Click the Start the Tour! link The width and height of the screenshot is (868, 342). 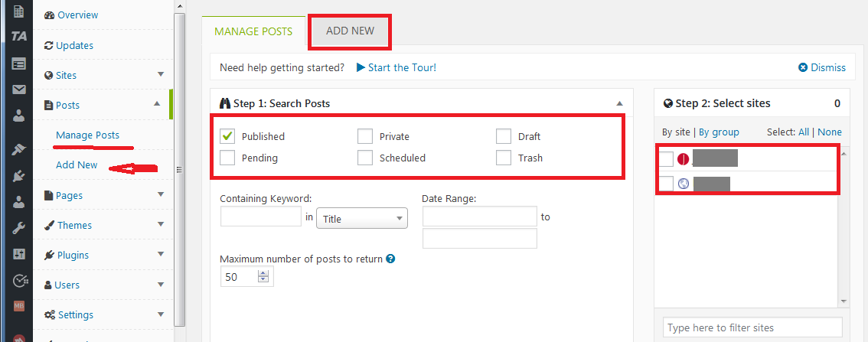402,67
